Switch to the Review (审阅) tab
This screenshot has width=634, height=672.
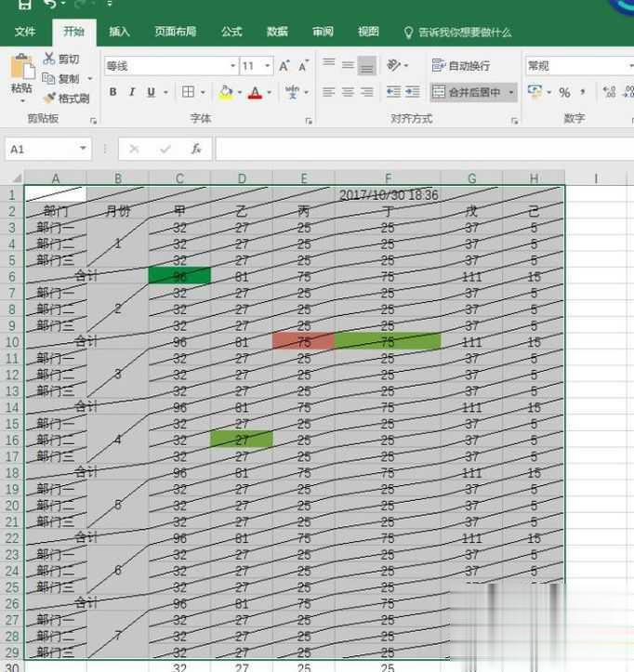pos(323,32)
